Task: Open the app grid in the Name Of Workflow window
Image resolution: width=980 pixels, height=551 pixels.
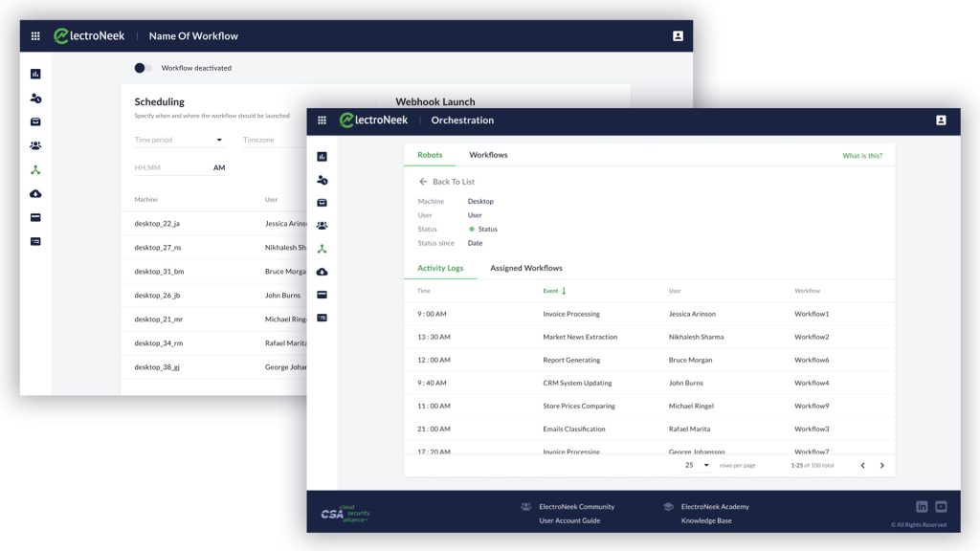Action: click(35, 36)
